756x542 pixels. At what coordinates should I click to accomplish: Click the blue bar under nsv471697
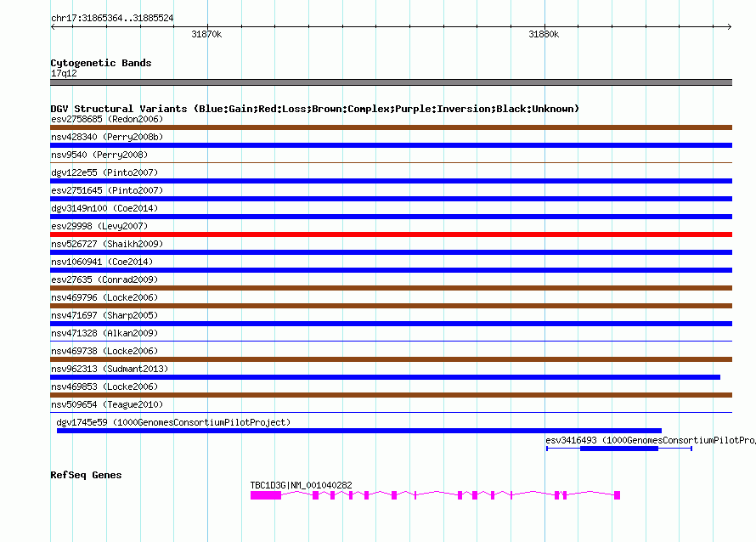(391, 324)
